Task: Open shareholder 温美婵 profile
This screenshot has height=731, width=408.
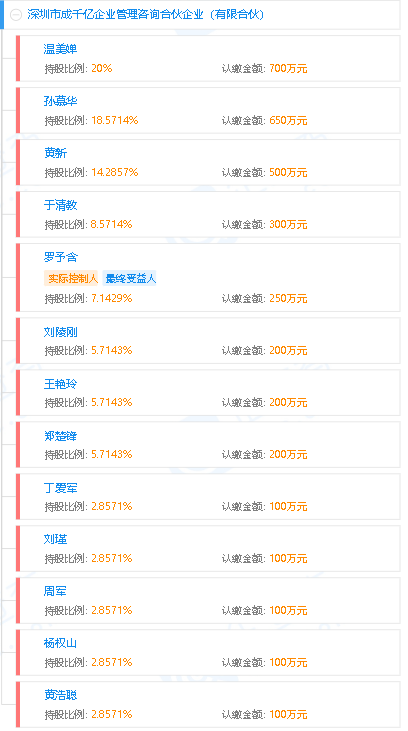Action: coord(60,48)
